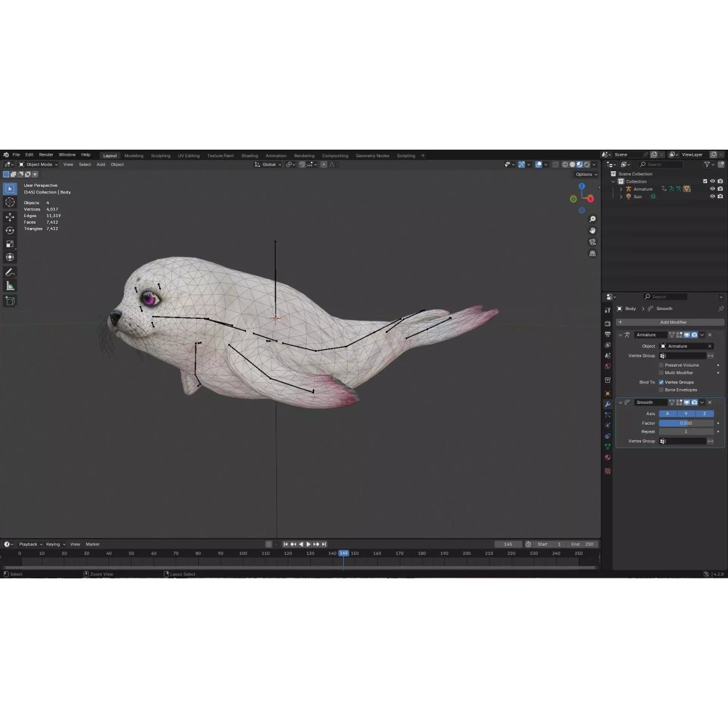
Task: Click the zoom magnifier viewport icon
Action: [593, 219]
